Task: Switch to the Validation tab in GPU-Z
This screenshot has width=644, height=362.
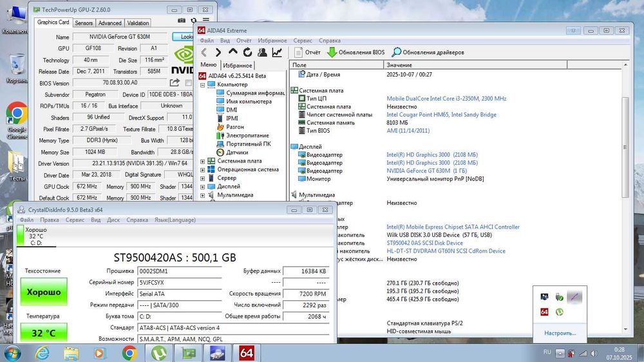Action: click(138, 23)
